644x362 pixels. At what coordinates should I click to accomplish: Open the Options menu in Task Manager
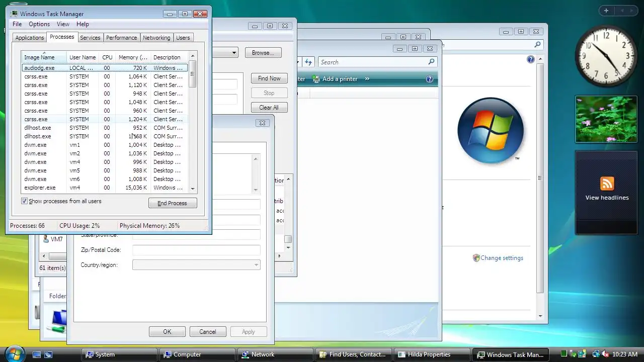pos(39,24)
